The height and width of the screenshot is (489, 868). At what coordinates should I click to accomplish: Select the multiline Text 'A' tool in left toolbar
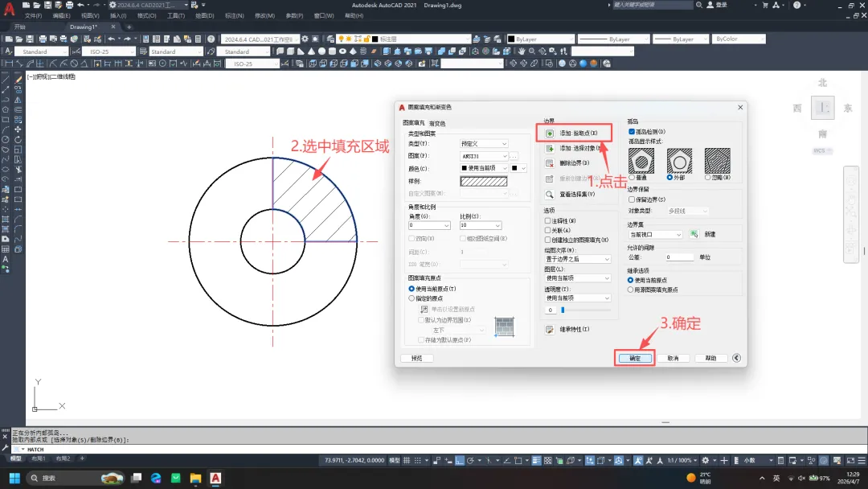pyautogui.click(x=6, y=259)
